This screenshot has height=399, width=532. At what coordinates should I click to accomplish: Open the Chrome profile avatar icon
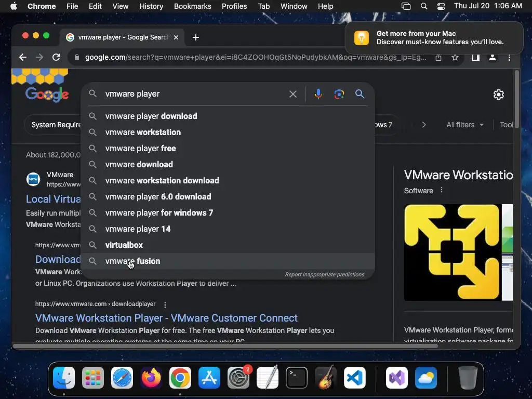[x=493, y=58]
